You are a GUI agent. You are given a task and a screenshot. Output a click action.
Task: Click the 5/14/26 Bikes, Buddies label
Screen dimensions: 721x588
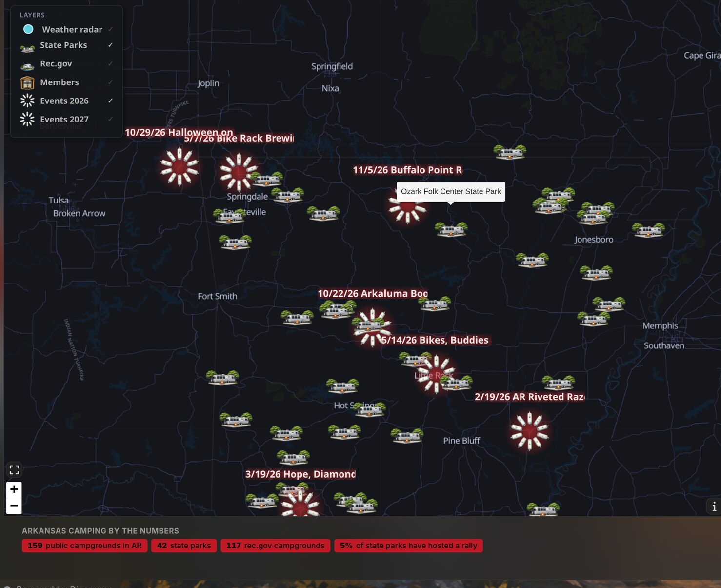pos(435,340)
